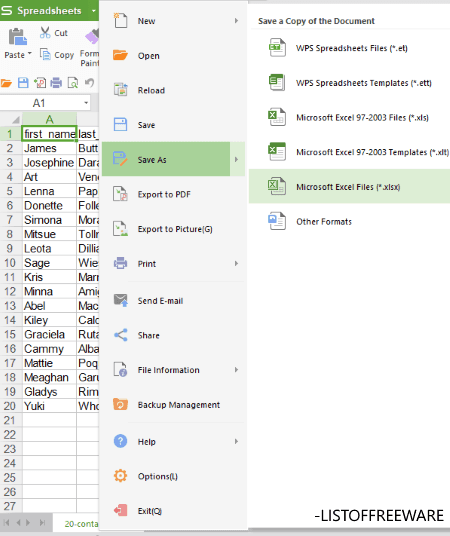Select cell containing first_name
The image size is (450, 536).
tap(50, 134)
